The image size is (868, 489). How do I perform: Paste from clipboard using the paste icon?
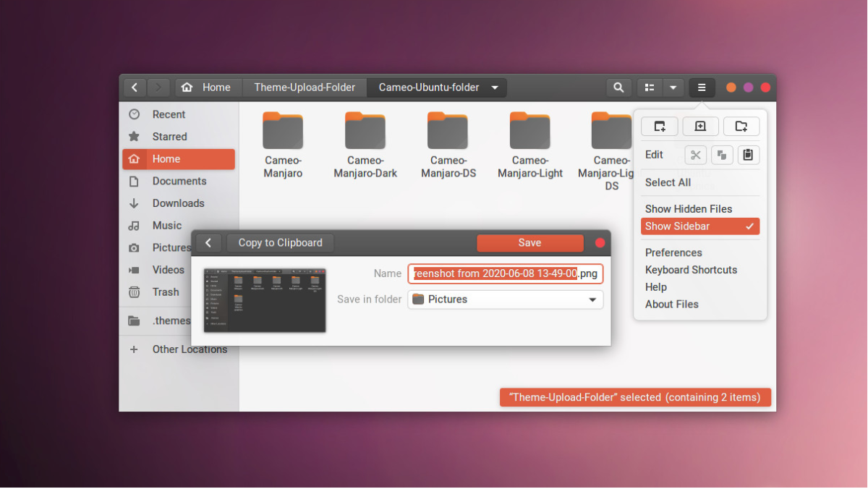[748, 154]
